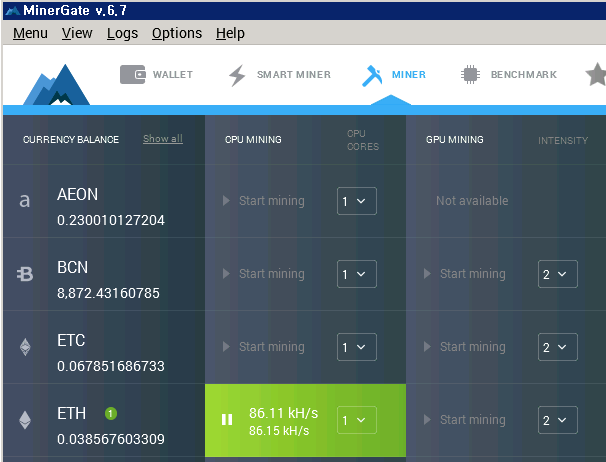
Task: Switch to the WALLET tab
Action: pos(157,74)
